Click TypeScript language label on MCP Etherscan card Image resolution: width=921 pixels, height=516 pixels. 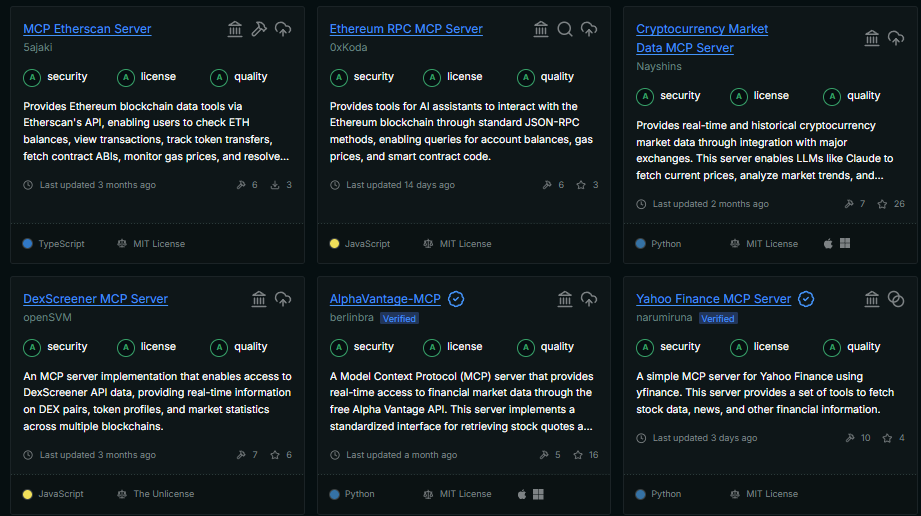tap(61, 244)
